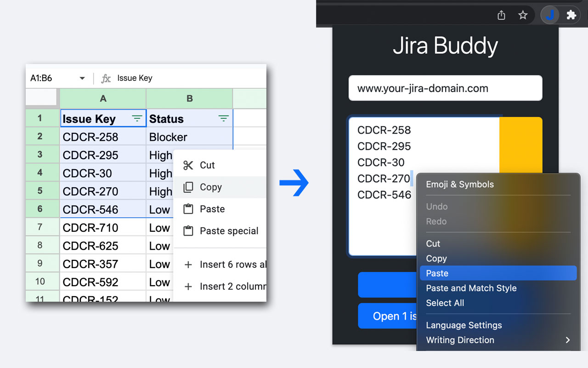The width and height of the screenshot is (588, 368).
Task: Click cell CDCR-592
Action: pyautogui.click(x=103, y=282)
